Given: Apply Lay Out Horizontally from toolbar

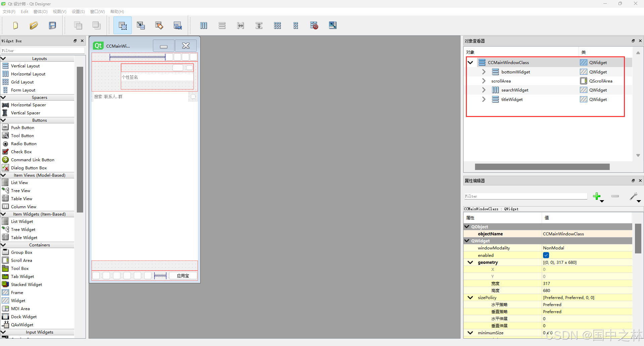Looking at the screenshot, I should coord(204,25).
